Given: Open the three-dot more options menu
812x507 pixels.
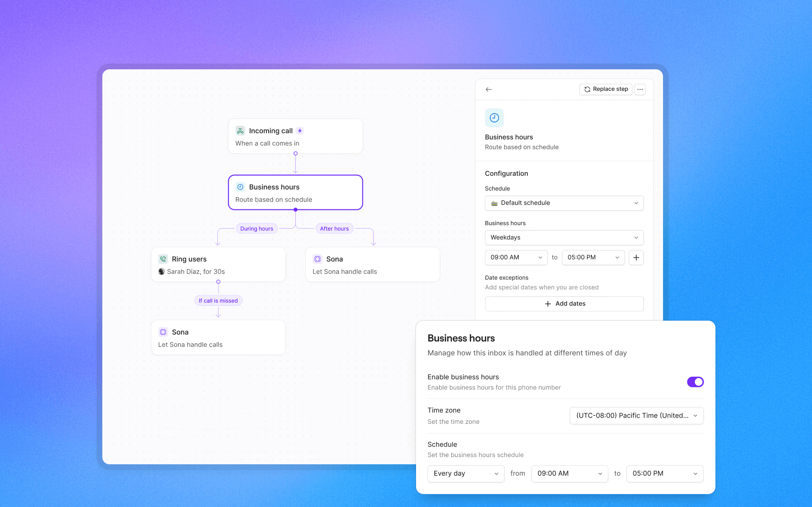Looking at the screenshot, I should tap(640, 89).
